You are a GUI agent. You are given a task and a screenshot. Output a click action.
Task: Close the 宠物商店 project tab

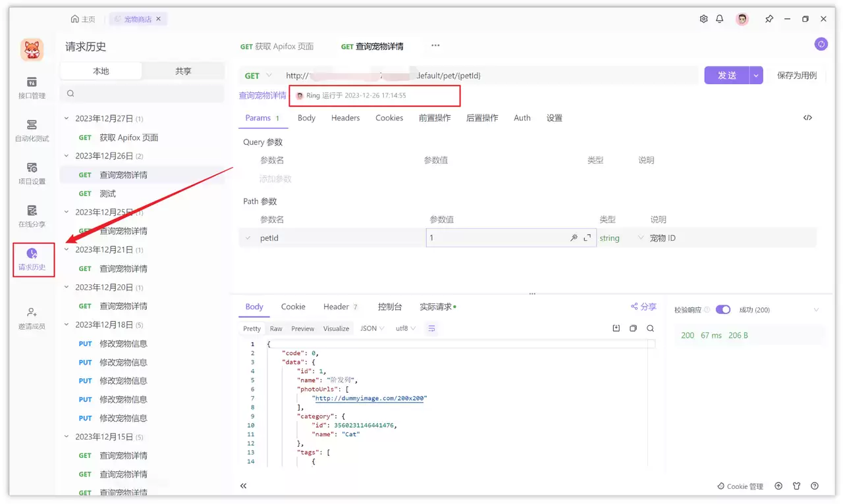(x=160, y=19)
